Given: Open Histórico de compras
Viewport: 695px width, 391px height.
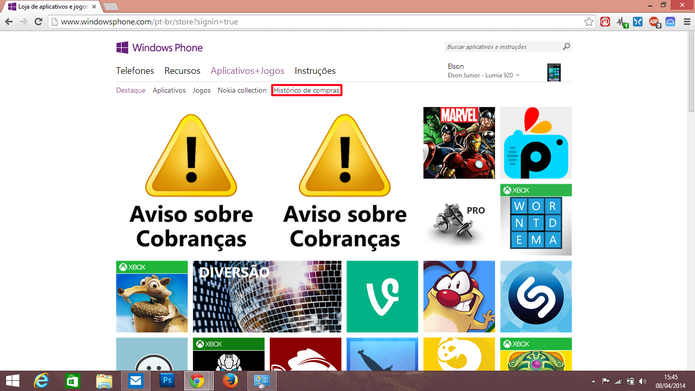Looking at the screenshot, I should [x=306, y=90].
